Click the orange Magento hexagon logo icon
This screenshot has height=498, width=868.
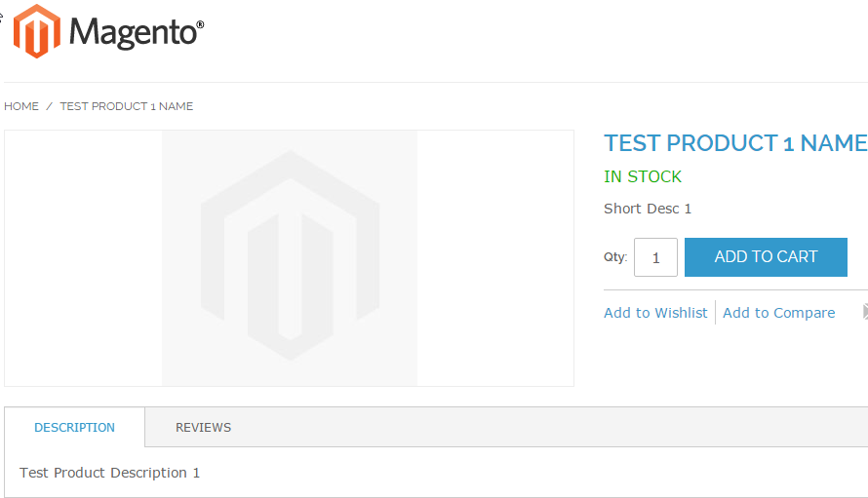coord(36,31)
